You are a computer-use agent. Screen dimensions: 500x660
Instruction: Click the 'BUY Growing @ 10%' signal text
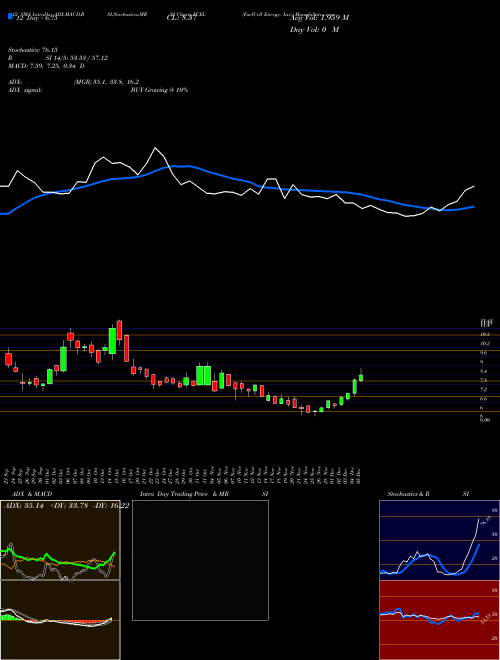pos(159,90)
